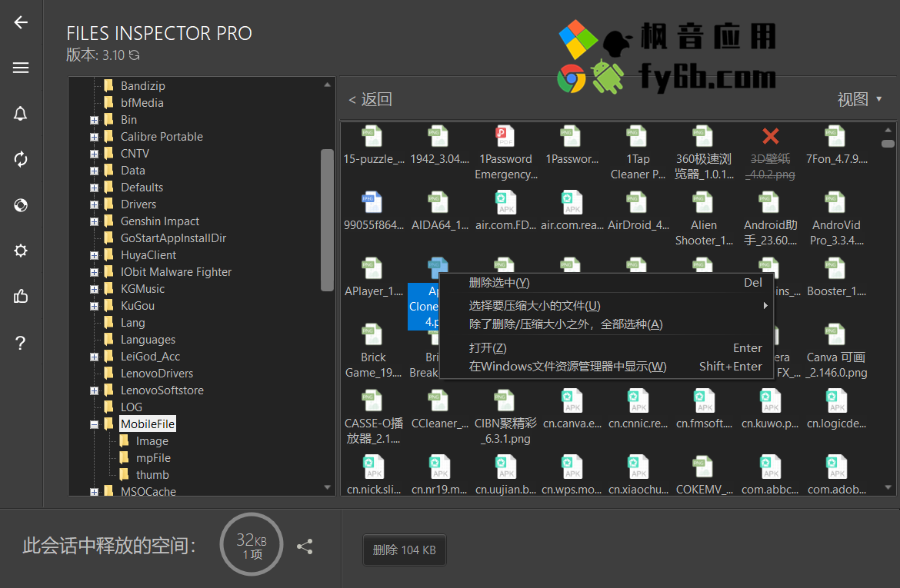Select the LenovoDrivers folder
This screenshot has height=588, width=900.
tap(157, 374)
